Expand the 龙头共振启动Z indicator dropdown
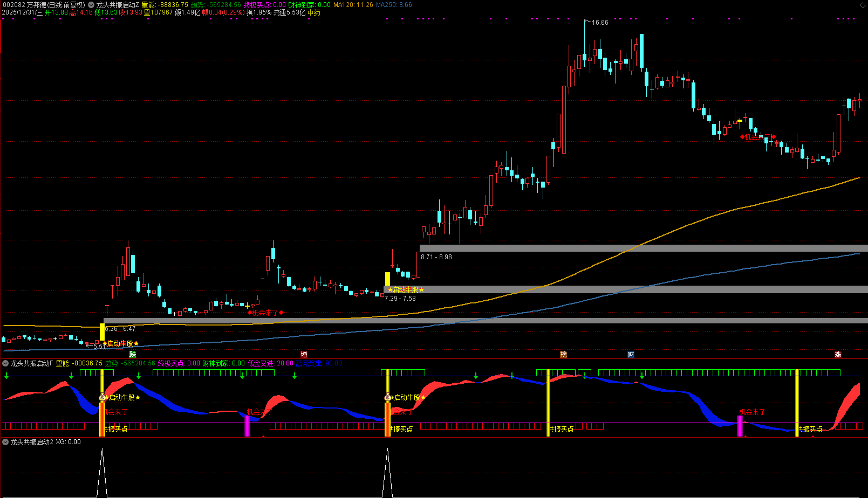The width and height of the screenshot is (868, 498). pyautogui.click(x=91, y=5)
